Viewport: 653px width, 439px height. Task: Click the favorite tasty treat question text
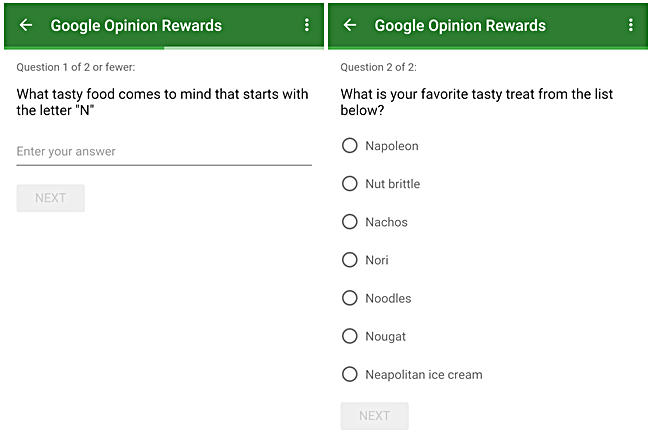[x=477, y=102]
